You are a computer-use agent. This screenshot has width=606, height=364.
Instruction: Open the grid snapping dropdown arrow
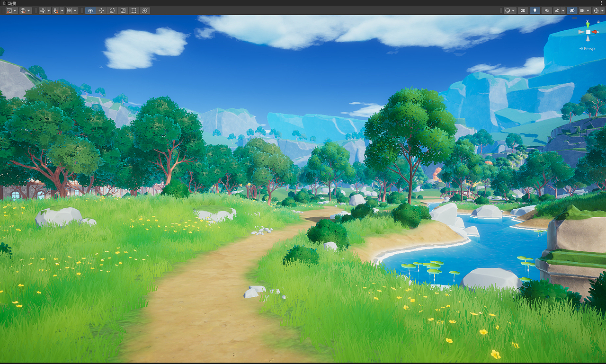click(62, 10)
